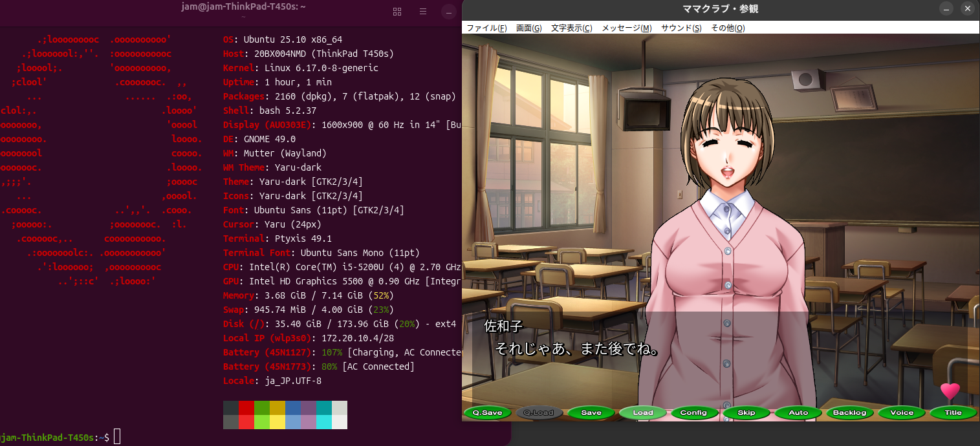Screen dimensions: 980x446
Task: Open the メッセージ(M) menu
Action: tap(626, 28)
